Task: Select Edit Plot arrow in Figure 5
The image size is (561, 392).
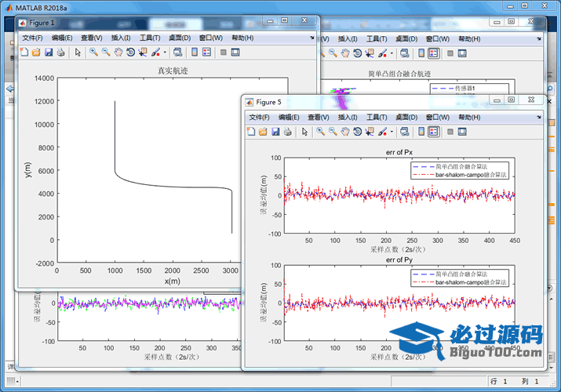Action: click(304, 132)
